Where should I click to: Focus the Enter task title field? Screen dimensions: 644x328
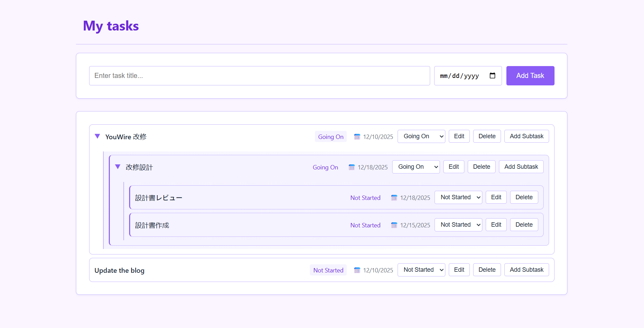coord(259,76)
